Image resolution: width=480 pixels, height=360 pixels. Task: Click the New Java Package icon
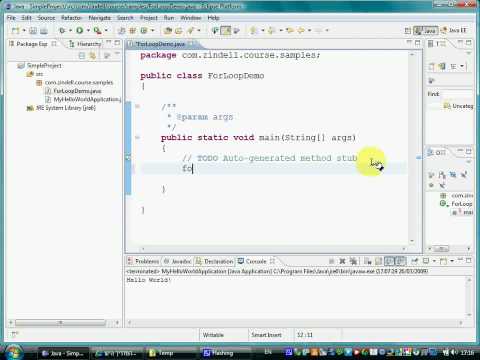pos(133,30)
